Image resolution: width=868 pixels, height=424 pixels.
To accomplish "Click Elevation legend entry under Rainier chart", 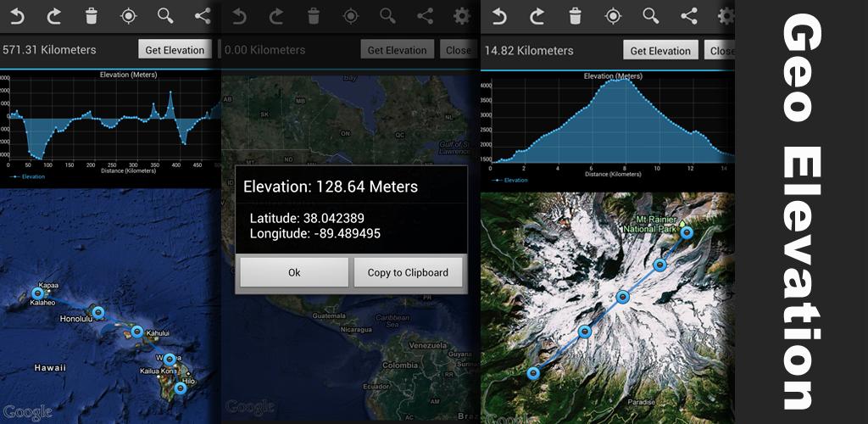I will pos(509,181).
